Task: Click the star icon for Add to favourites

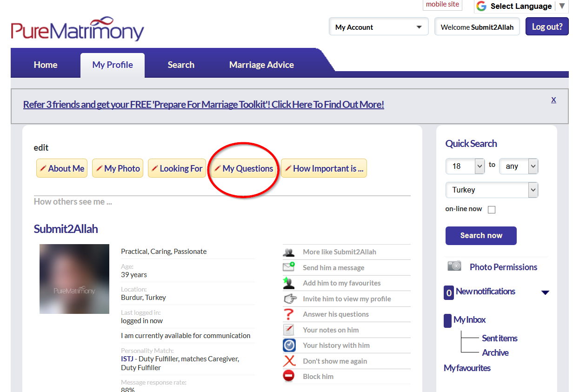Action: [289, 283]
